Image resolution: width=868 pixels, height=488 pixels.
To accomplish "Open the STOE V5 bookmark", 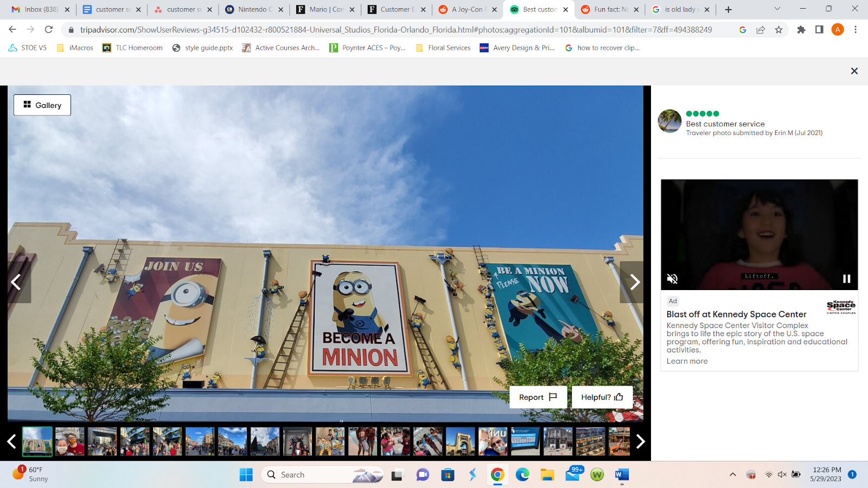I will point(28,48).
